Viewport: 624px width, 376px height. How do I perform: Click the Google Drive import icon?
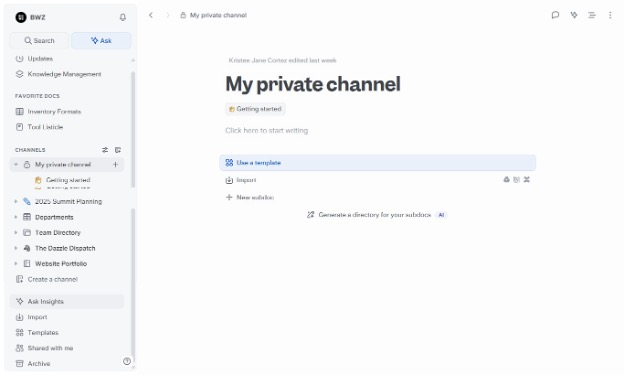506,180
